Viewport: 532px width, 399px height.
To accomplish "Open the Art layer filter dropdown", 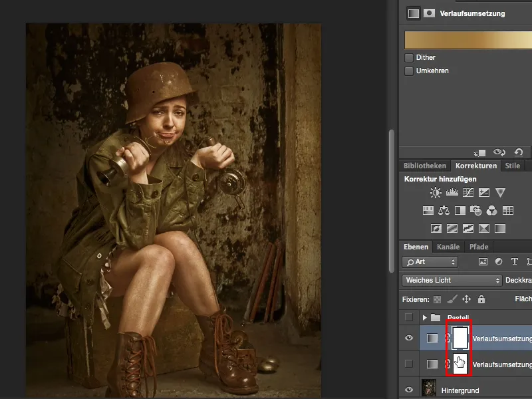I will (429, 261).
